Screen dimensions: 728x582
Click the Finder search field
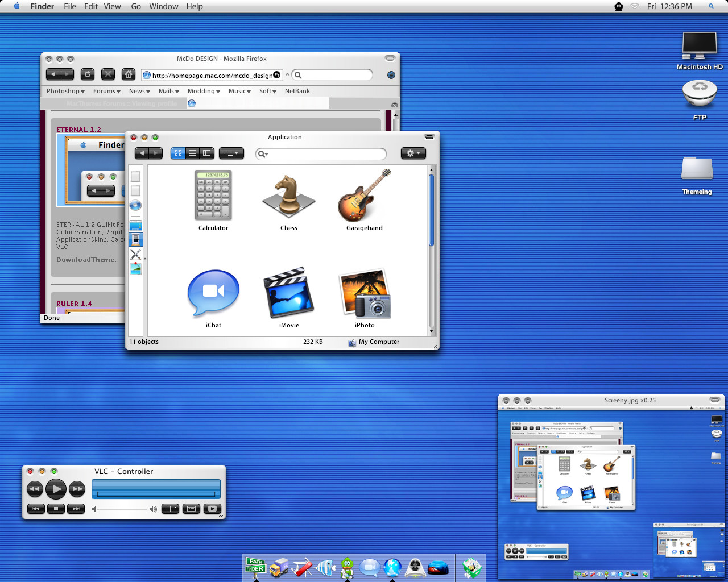[321, 153]
